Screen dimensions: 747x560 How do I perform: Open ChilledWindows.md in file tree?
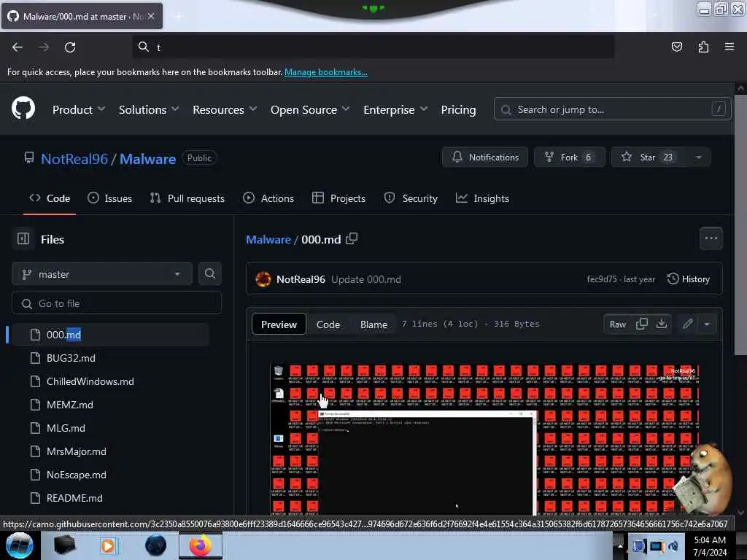pos(90,381)
